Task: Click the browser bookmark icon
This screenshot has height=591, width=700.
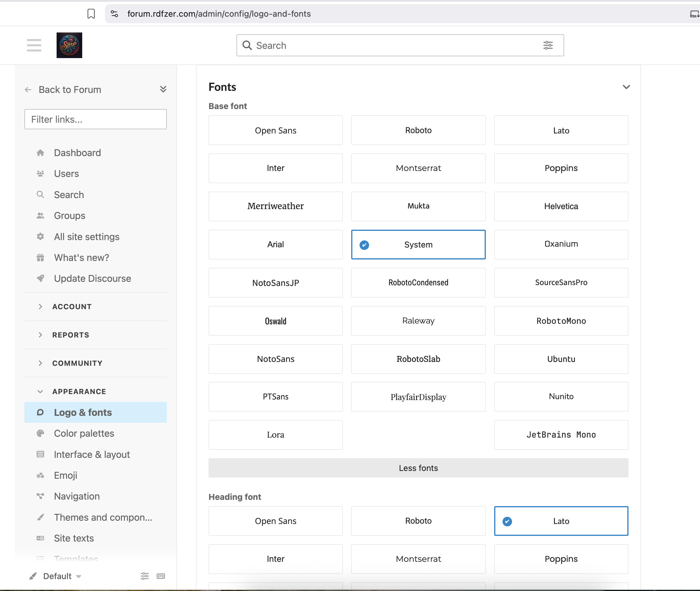Action: tap(91, 14)
